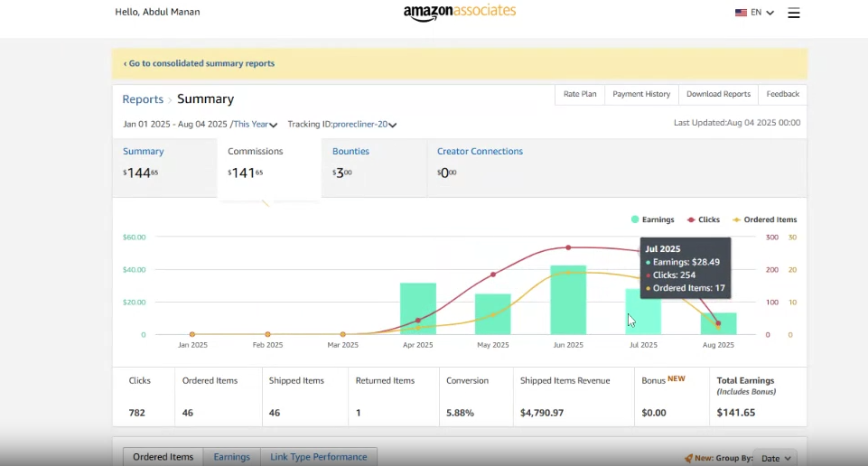Screen dimensions: 868x466
Task: Click the Last Updated timestamp text
Action: coord(737,123)
